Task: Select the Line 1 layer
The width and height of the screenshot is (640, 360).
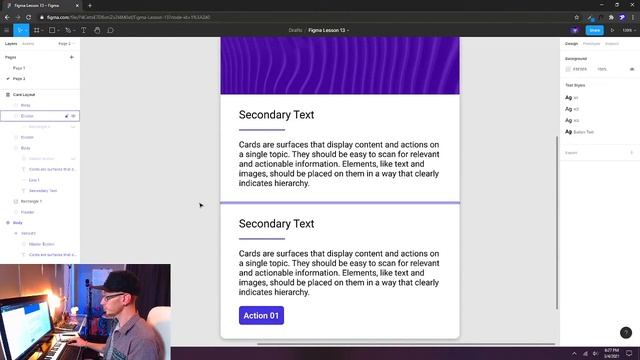Action: 34,180
